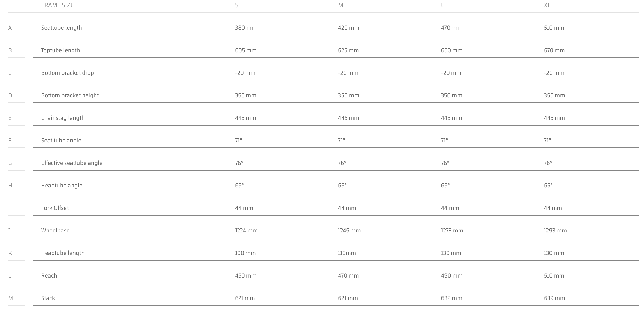Select row letter C for bottom bracket drop
This screenshot has width=644, height=310.
[x=10, y=73]
